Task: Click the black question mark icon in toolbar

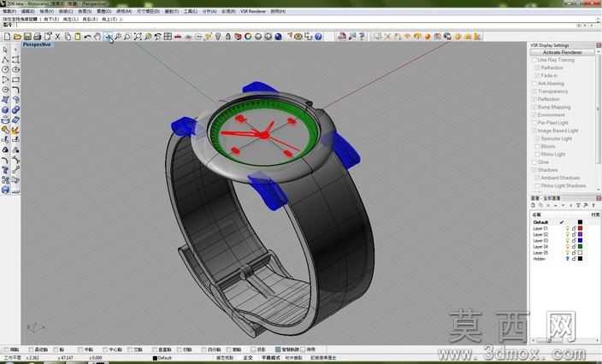Action: coord(362,37)
